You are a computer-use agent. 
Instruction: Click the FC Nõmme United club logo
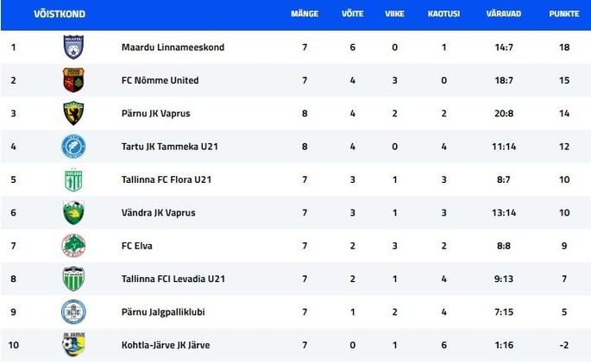[x=73, y=80]
